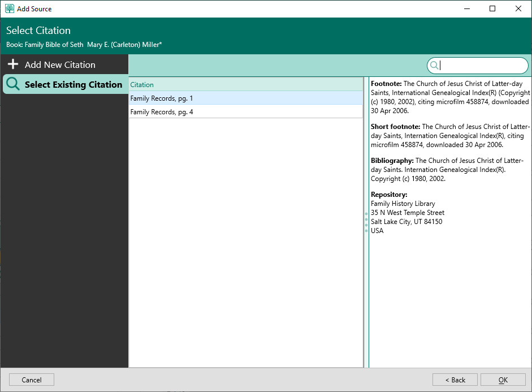Viewport: 532px width, 392px height.
Task: Click the magnifying glass icon in the search box
Action: [x=434, y=66]
